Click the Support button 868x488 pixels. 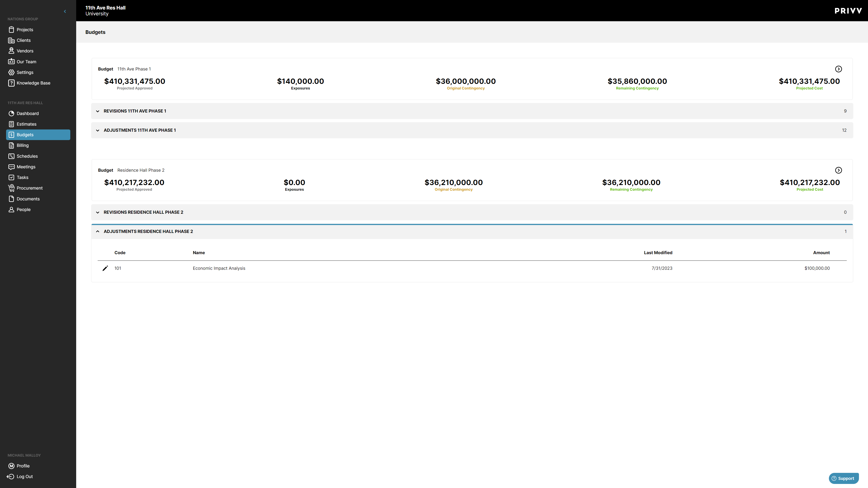point(843,479)
